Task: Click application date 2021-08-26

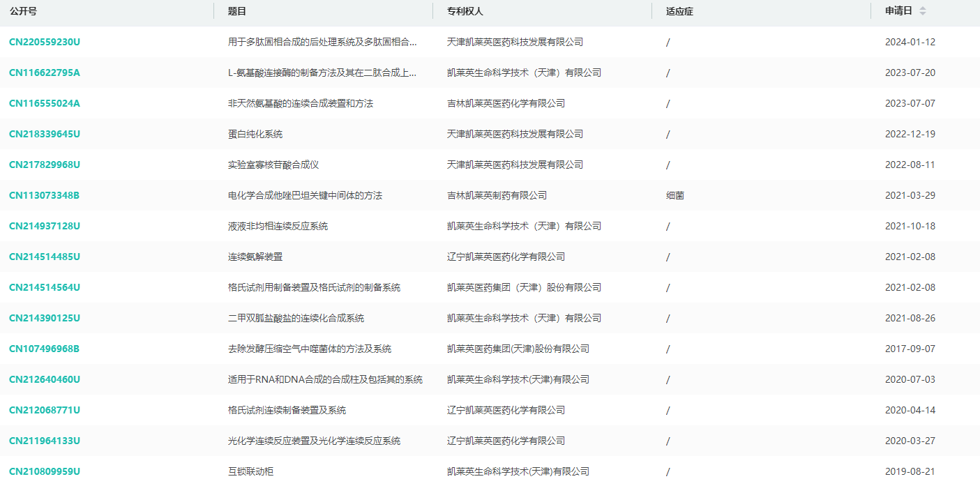Action: coord(910,318)
